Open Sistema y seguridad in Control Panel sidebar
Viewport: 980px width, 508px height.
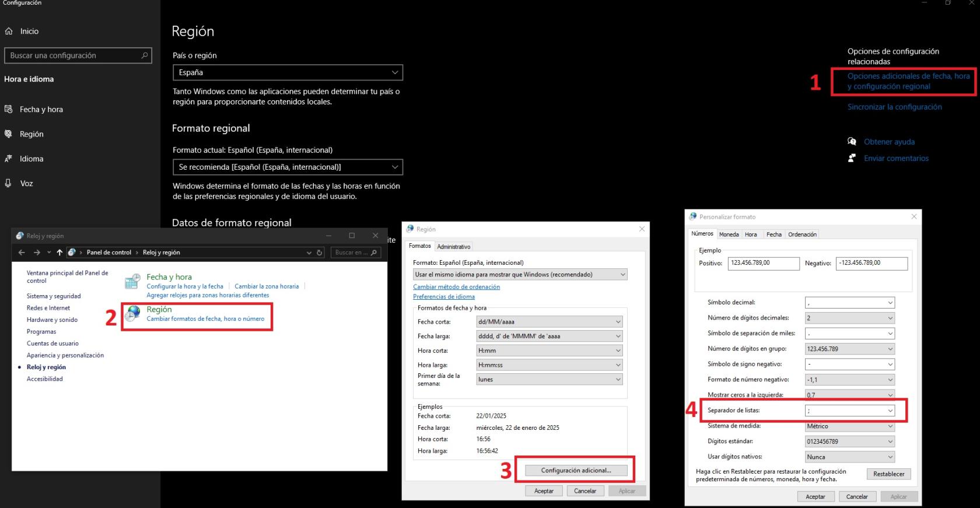click(54, 296)
